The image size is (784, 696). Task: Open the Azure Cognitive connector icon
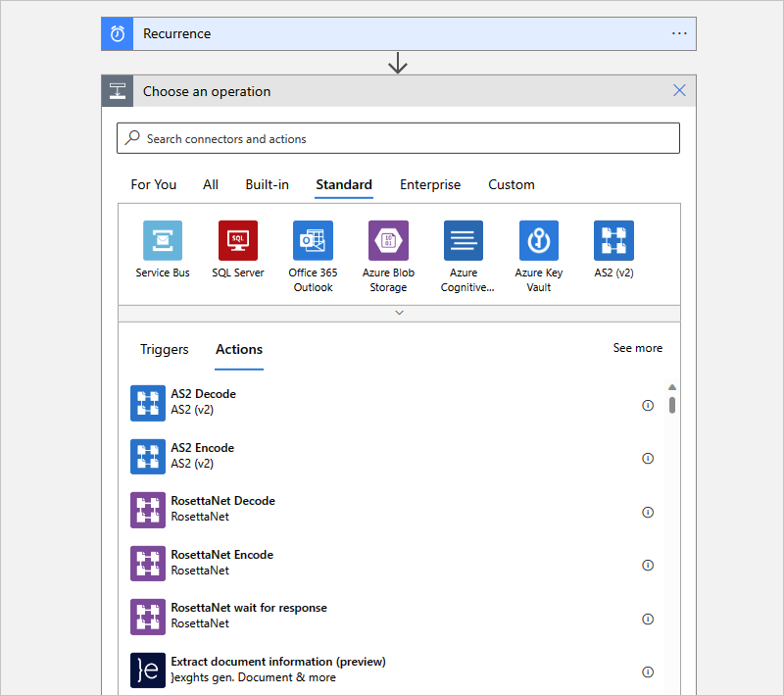click(x=464, y=240)
